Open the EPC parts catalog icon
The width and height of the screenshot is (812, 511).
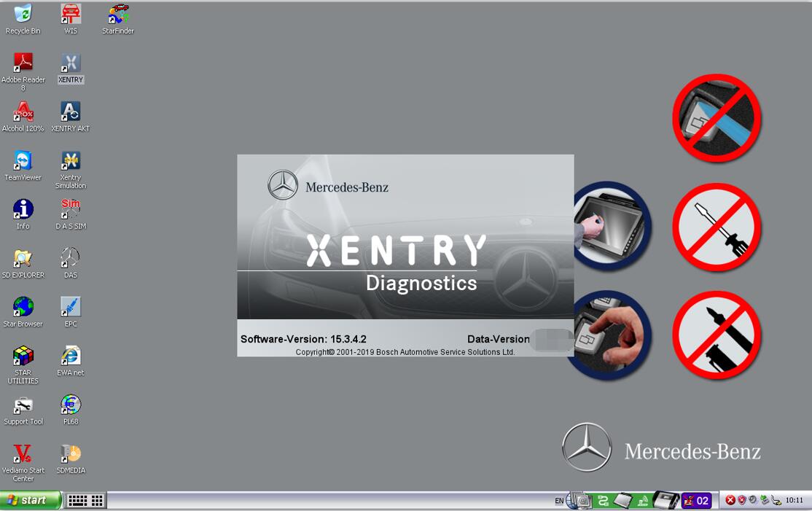pyautogui.click(x=71, y=312)
